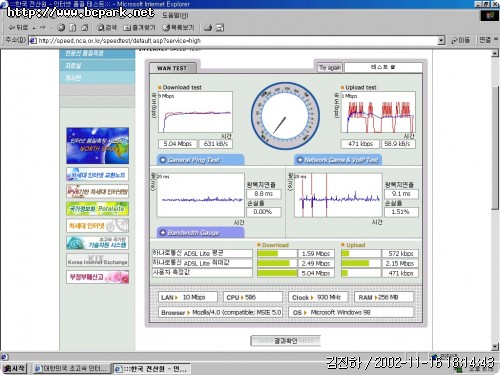Screen dimensions: 500x375
Task: Click the Upload test graph
Action: click(378, 112)
